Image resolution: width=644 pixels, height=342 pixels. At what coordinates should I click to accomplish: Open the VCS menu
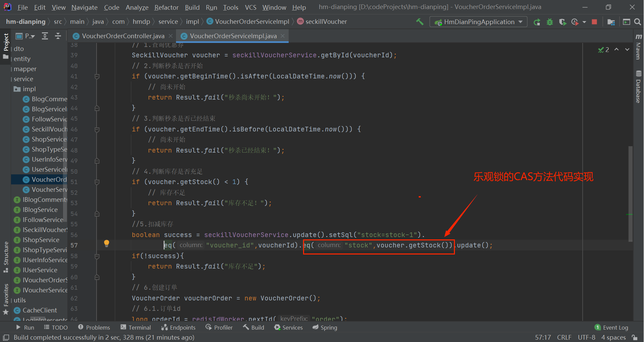click(250, 7)
